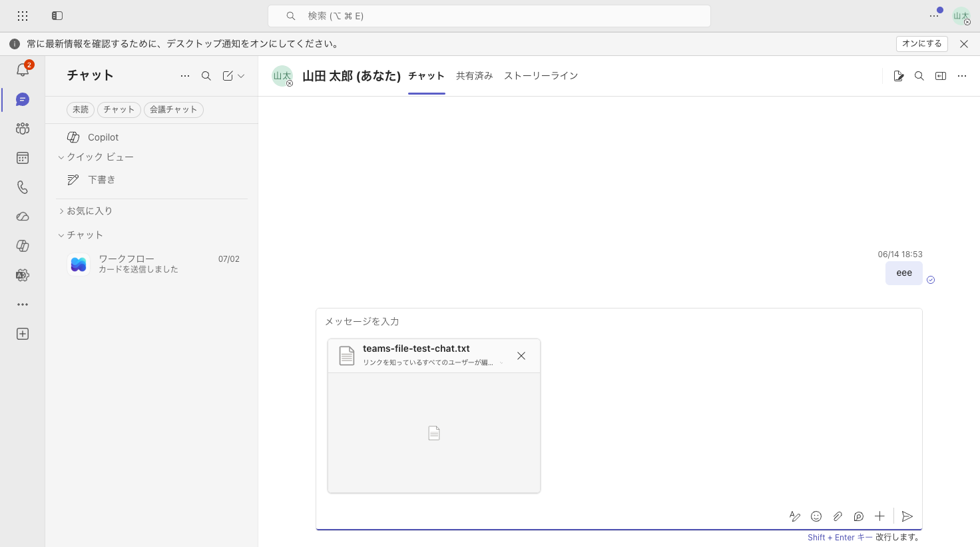Click the sent status check icon
The image size is (980, 547).
[931, 280]
